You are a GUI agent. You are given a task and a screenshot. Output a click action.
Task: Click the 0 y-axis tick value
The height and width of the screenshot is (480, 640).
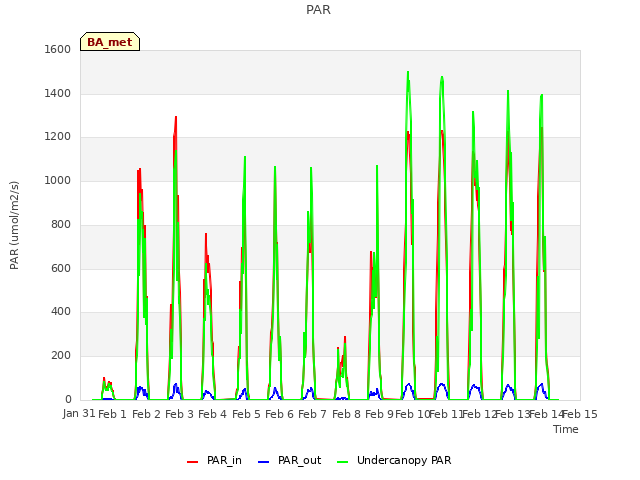(x=68, y=399)
